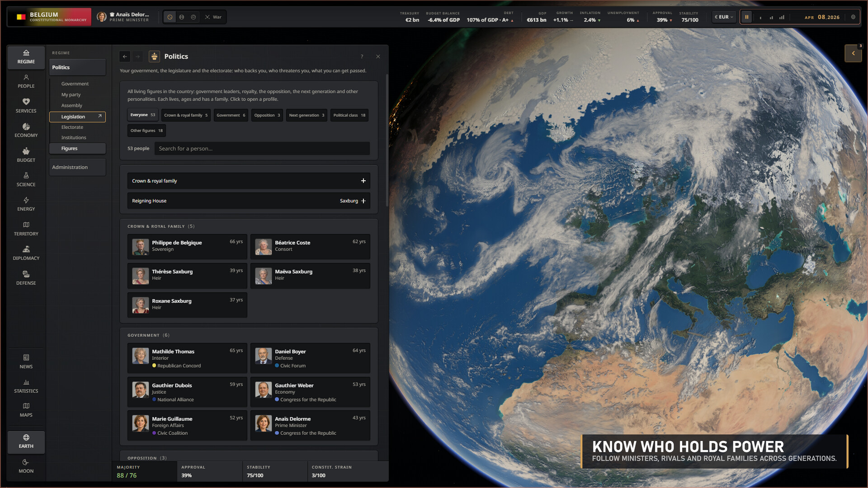Expand Crown & royal family section
Viewport: 868px width, 488px height.
(249, 181)
